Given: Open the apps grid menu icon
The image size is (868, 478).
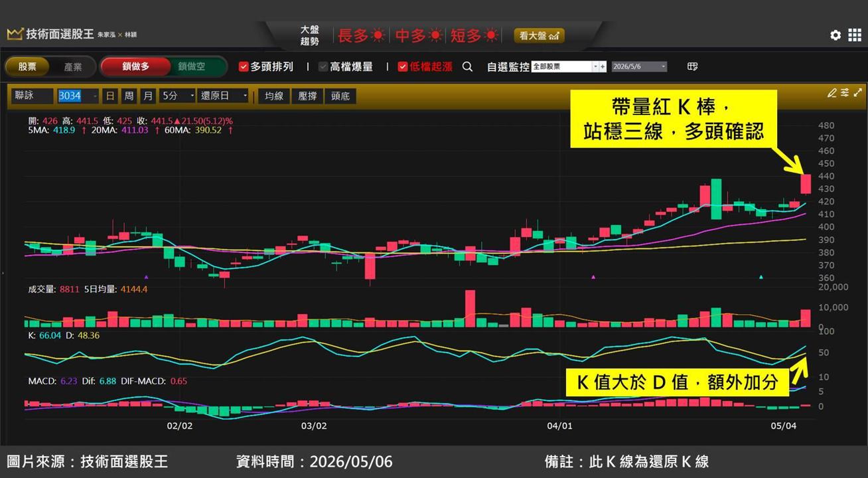Looking at the screenshot, I should [x=855, y=35].
